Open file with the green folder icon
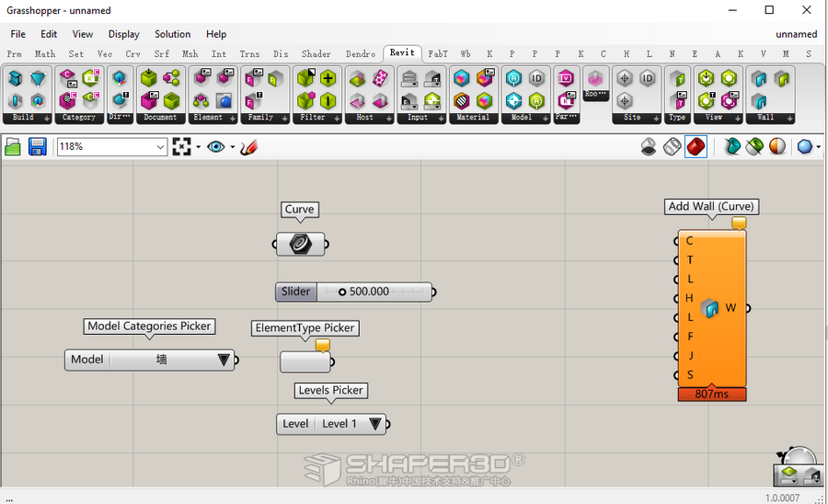Screen dimensions: 828x504 [13, 147]
